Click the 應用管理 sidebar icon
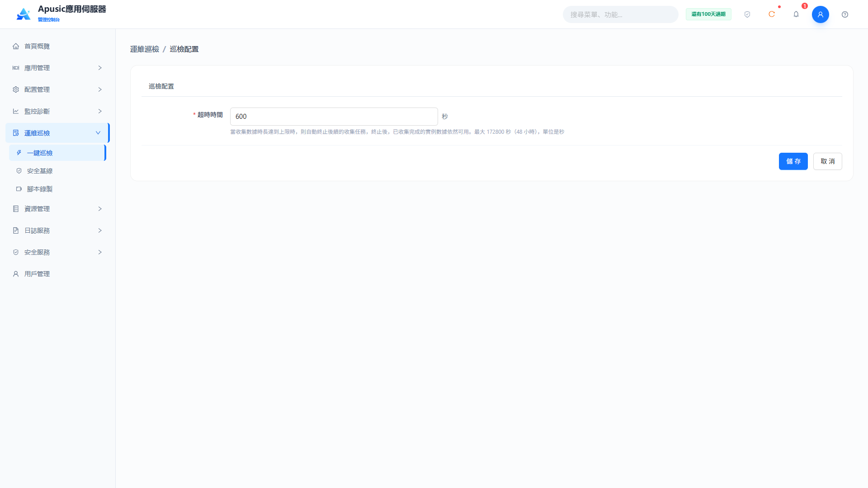This screenshot has height=488, width=868. (x=16, y=68)
